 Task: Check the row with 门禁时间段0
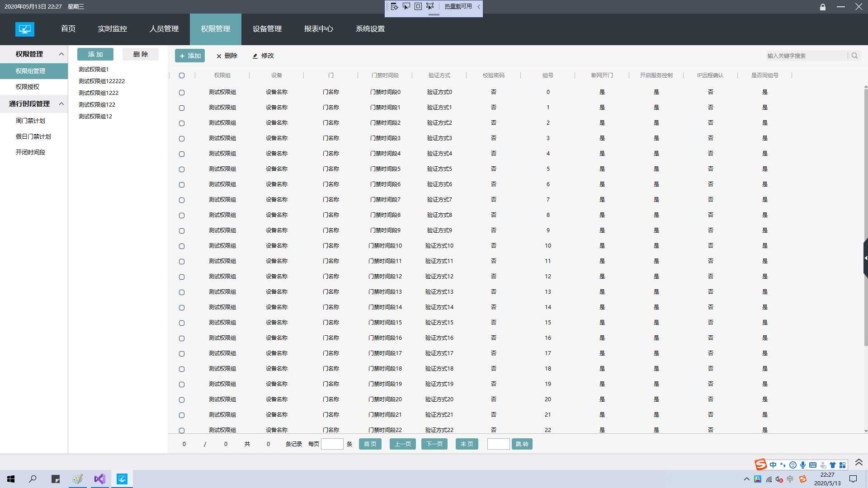point(182,93)
